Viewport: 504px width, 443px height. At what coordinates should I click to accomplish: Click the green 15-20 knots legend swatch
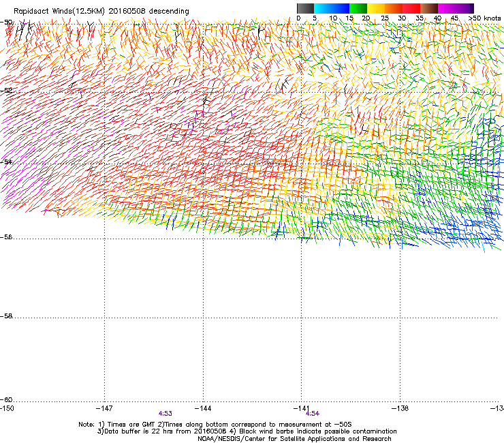(358, 8)
